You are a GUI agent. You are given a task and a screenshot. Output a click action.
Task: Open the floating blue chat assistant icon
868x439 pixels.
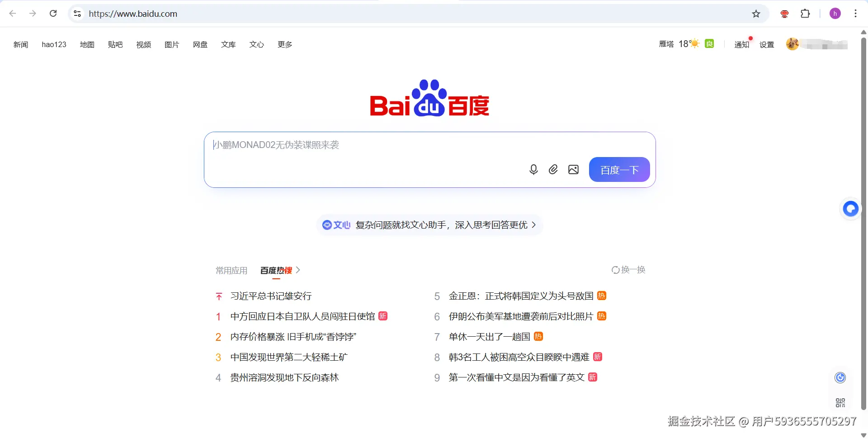click(850, 209)
